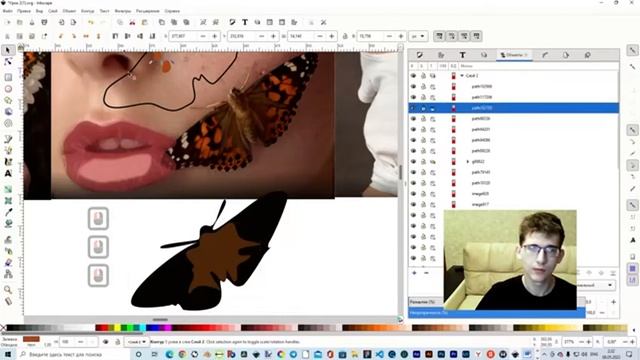
Task: Click the Paste toolbar icon
Action: [x=144, y=22]
